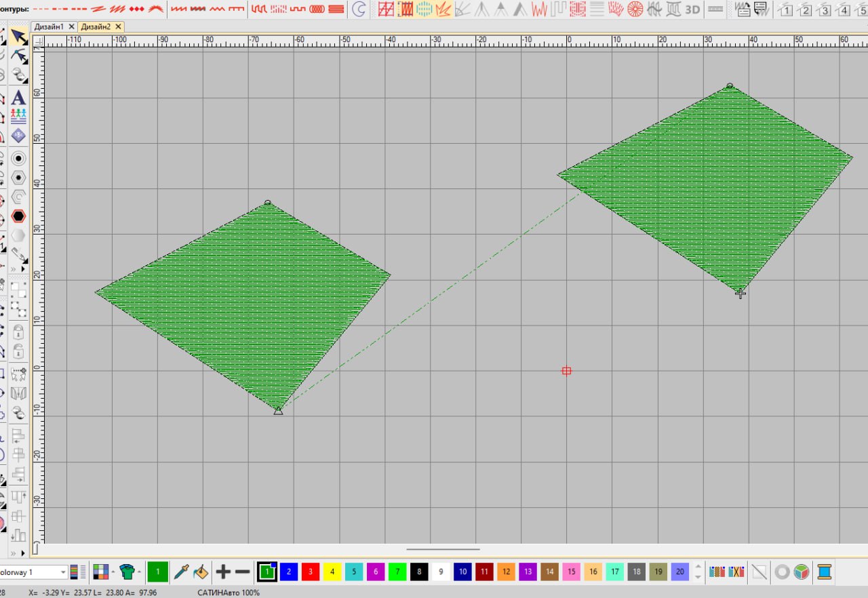
Task: Click the plus add color button
Action: pyautogui.click(x=223, y=572)
